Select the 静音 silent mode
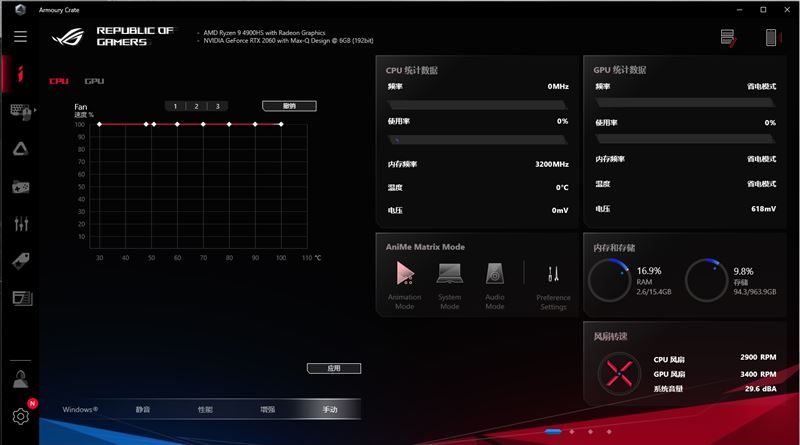The width and height of the screenshot is (800, 445). tap(143, 409)
